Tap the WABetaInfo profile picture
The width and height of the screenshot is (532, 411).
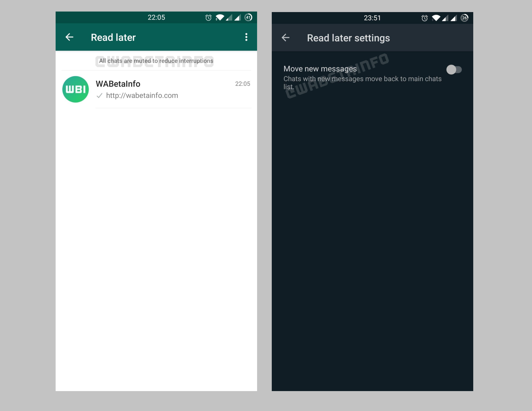pos(76,89)
